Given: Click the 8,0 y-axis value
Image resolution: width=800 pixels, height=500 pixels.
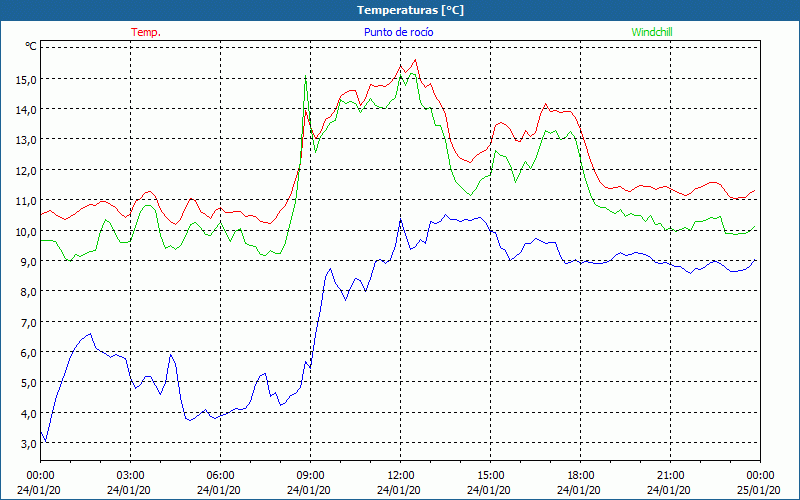Looking at the screenshot, I should click(x=30, y=292).
